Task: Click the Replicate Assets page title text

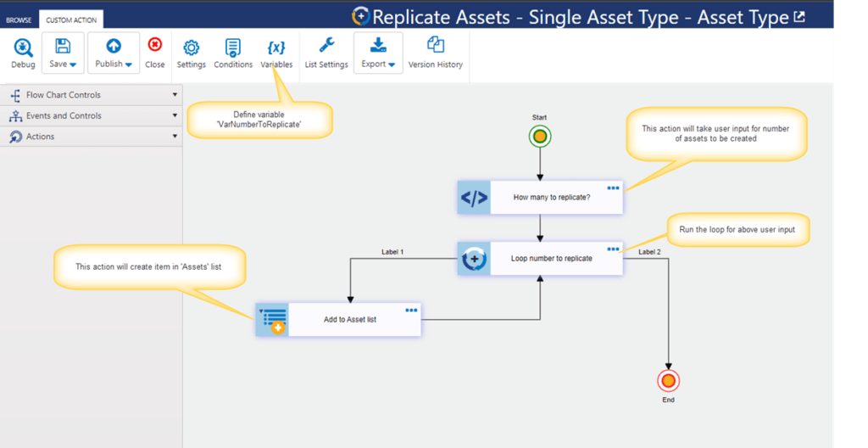Action: pos(581,17)
